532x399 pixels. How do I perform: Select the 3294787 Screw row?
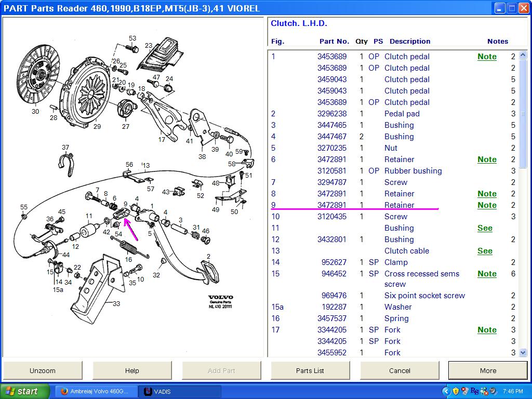[394, 182]
